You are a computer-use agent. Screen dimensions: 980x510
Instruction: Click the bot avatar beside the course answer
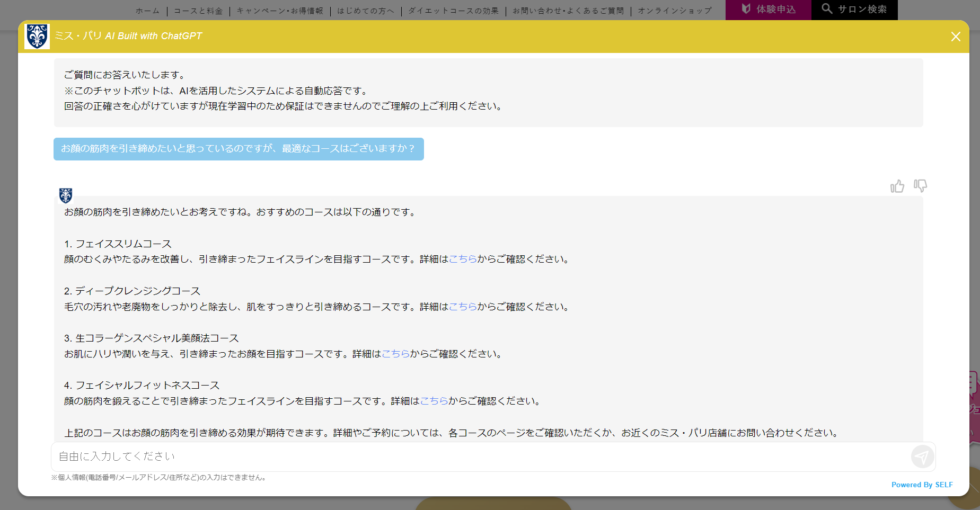pyautogui.click(x=66, y=195)
